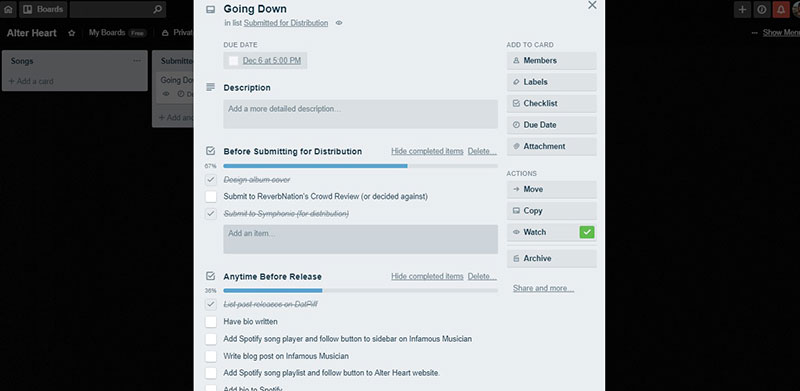
Task: Click the watching eye icon beside list name
Action: click(x=339, y=23)
